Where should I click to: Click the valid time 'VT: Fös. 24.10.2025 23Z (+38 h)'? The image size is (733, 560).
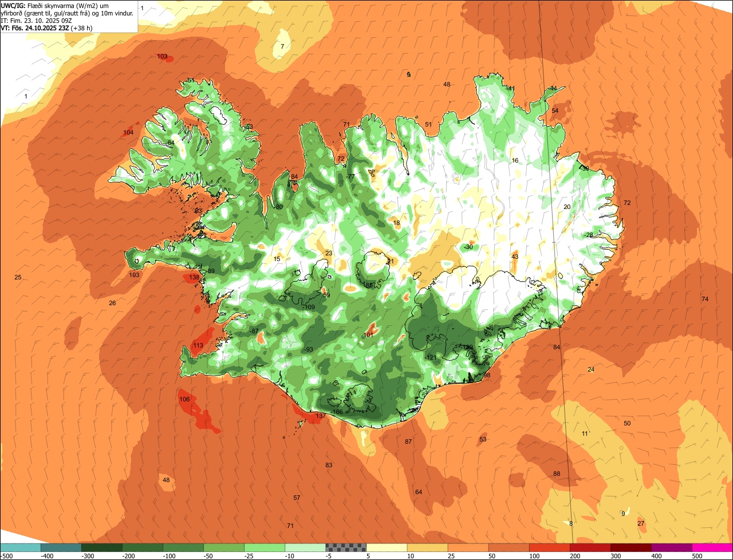click(47, 28)
